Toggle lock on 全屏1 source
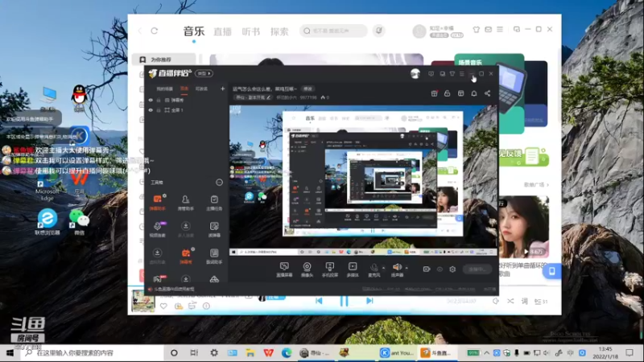The width and height of the screenshot is (644, 362). (159, 110)
